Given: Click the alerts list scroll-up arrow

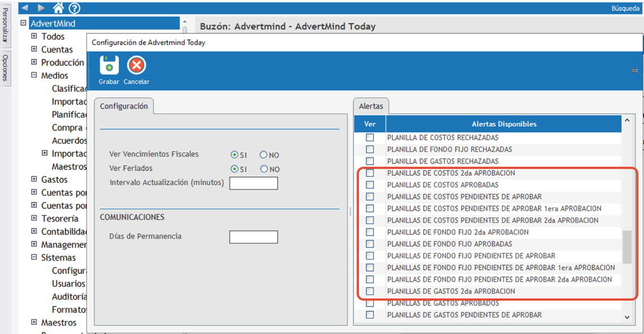Looking at the screenshot, I should pos(627,120).
